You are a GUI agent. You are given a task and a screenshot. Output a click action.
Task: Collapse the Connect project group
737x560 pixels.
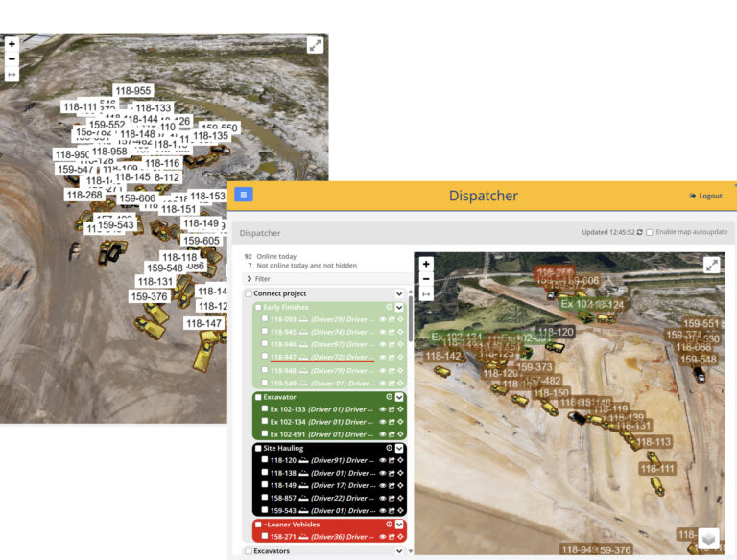click(x=399, y=293)
